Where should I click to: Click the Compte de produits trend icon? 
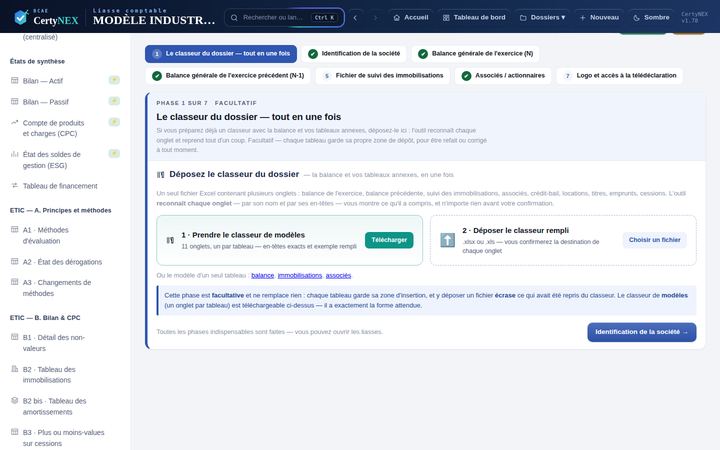pos(15,123)
